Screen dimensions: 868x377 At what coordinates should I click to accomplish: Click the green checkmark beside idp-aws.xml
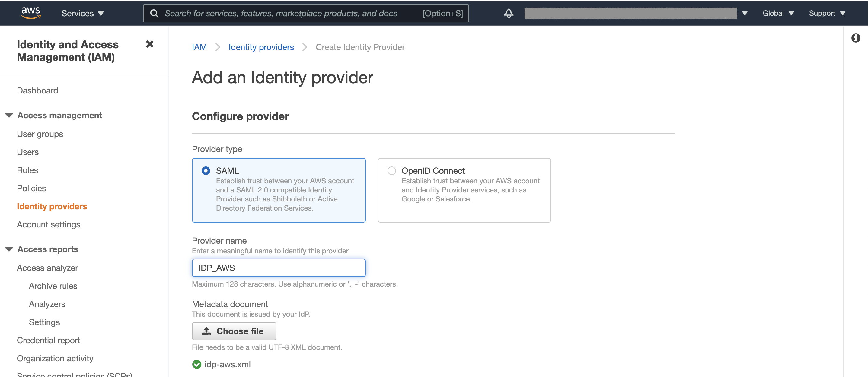[196, 364]
